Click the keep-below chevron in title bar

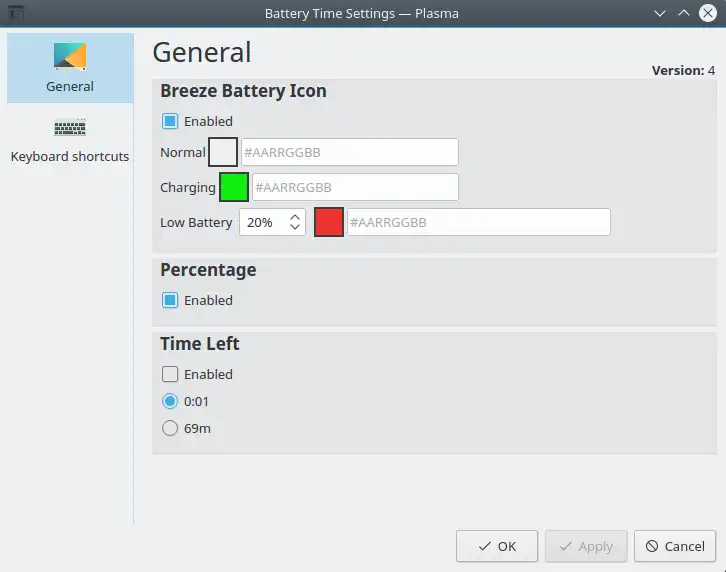(x=660, y=13)
